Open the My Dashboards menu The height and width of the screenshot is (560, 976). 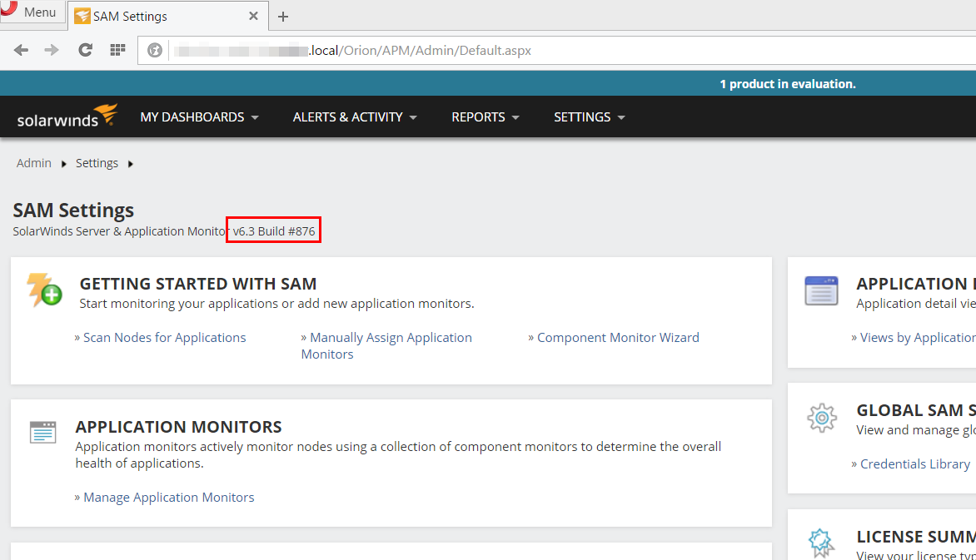(199, 117)
